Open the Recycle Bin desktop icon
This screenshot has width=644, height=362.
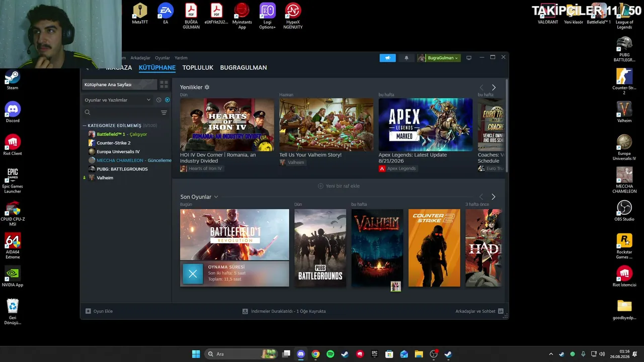pos(13,312)
